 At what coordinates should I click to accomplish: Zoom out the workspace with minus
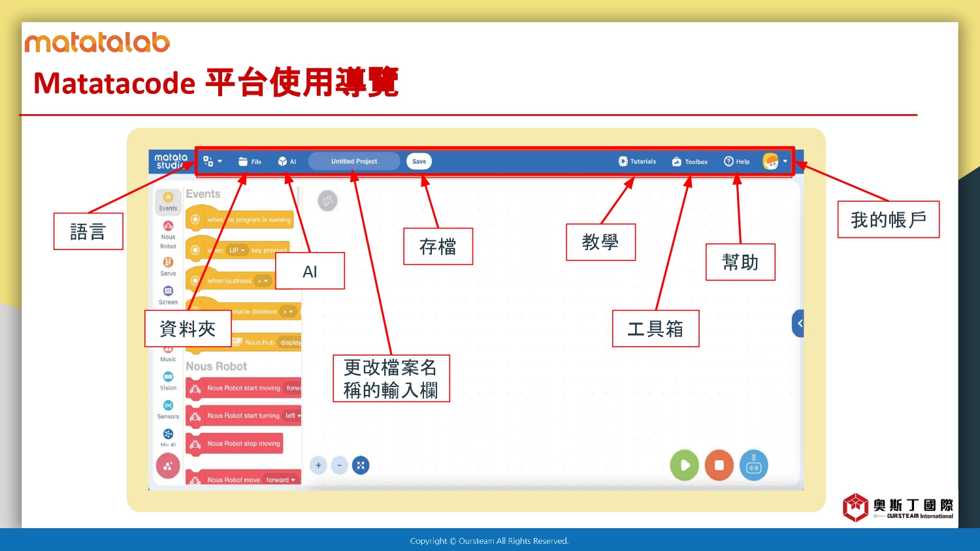[x=340, y=465]
